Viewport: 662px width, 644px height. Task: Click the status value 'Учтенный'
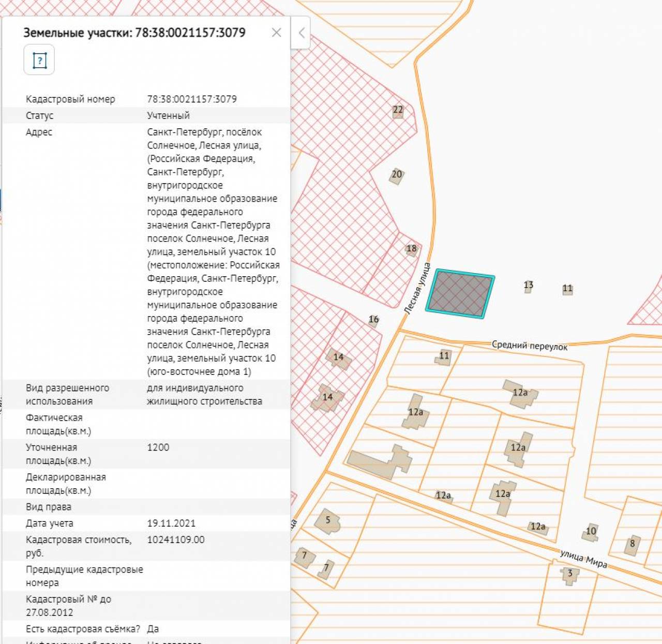[168, 116]
